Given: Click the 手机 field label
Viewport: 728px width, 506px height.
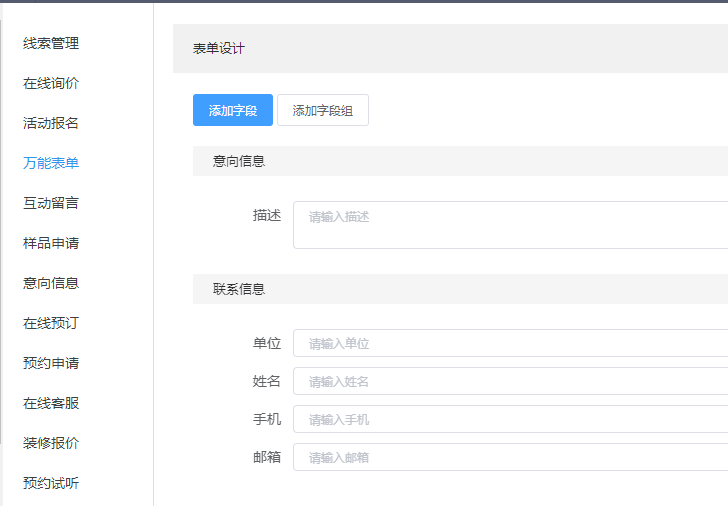Looking at the screenshot, I should pos(267,419).
